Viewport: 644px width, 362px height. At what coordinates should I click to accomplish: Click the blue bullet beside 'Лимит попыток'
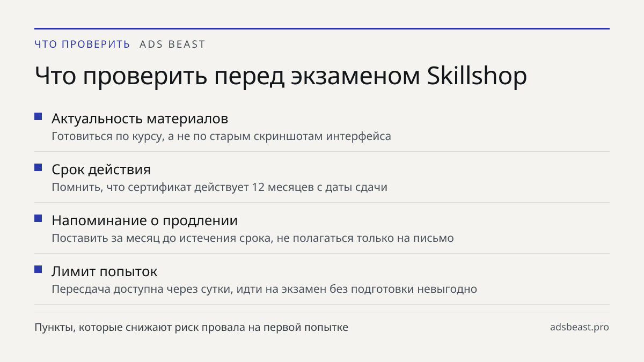(38, 269)
